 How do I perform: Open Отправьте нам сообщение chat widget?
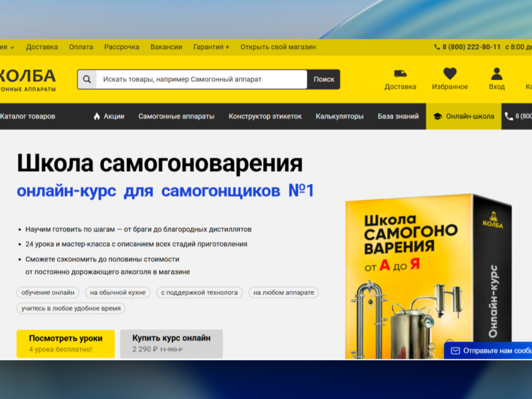(488, 351)
